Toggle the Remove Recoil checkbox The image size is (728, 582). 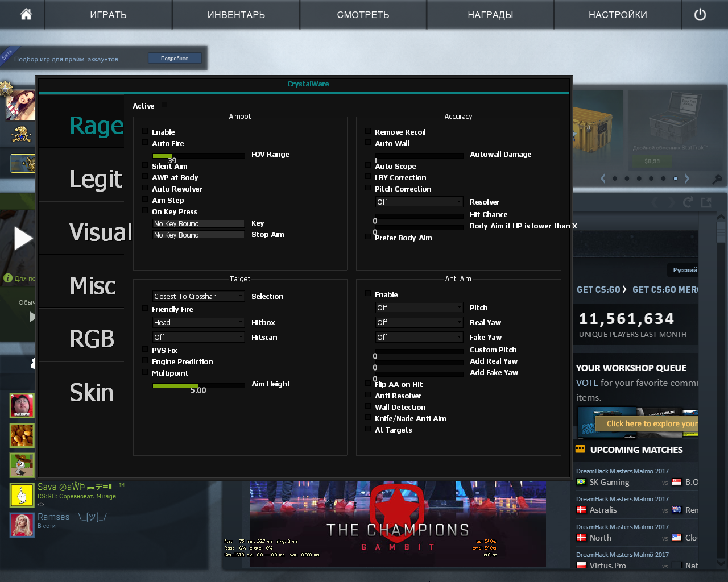click(368, 131)
